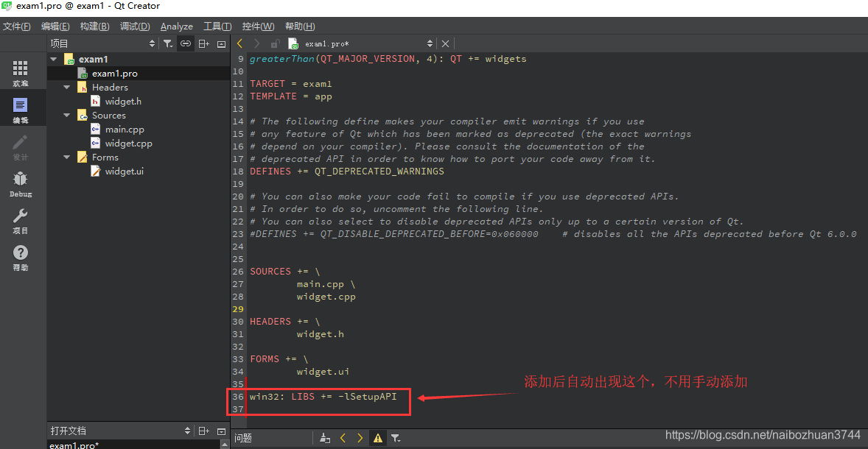Click the split editor icon above the project panel
The image size is (868, 449).
coord(203,43)
